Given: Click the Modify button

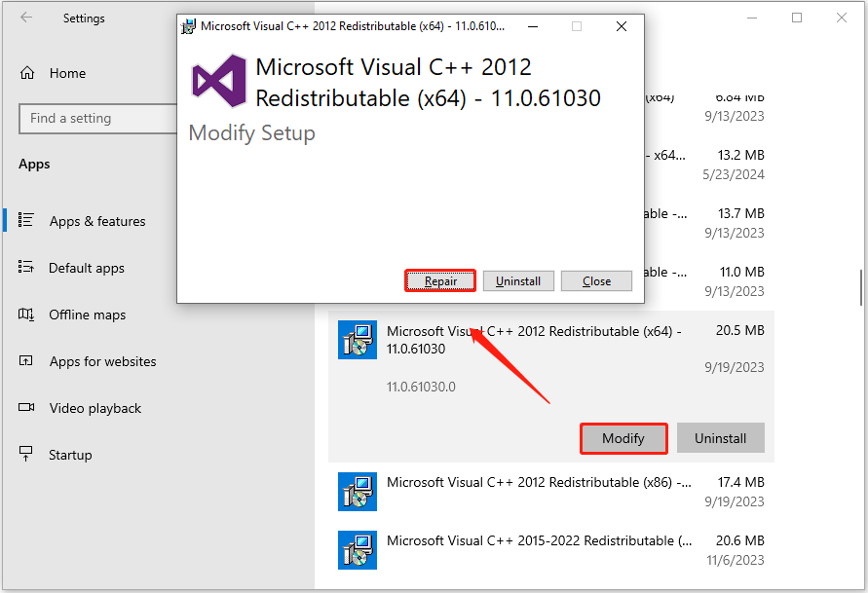Looking at the screenshot, I should coord(623,438).
